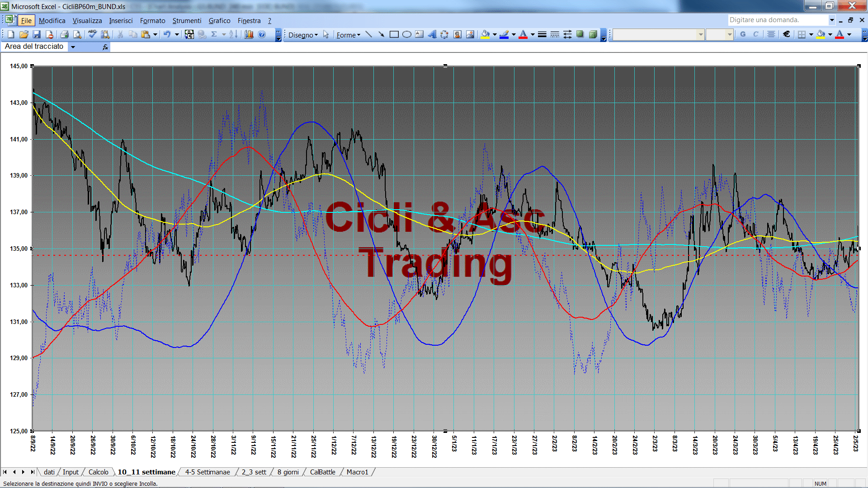Open the Borders dropdown arrow
This screenshot has height=488, width=868.
(811, 34)
